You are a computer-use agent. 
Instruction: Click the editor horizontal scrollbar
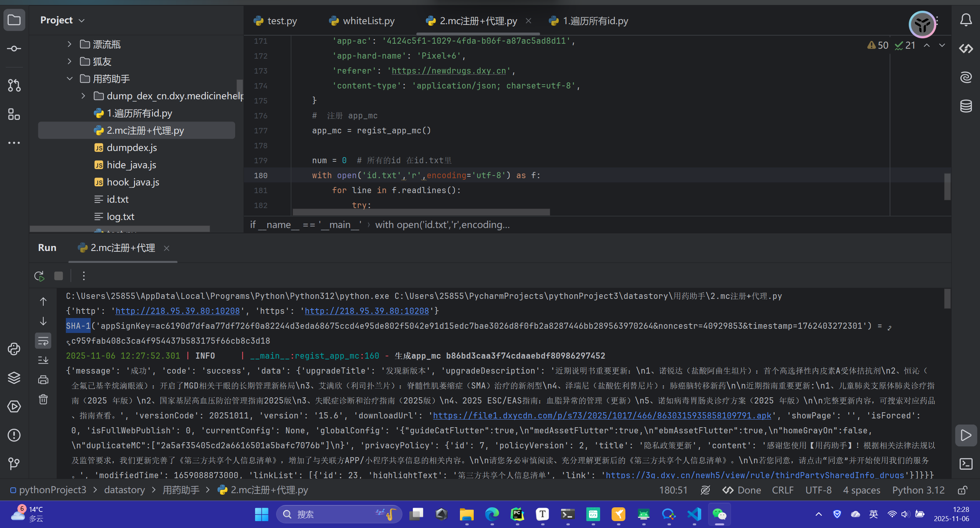pyautogui.click(x=421, y=212)
